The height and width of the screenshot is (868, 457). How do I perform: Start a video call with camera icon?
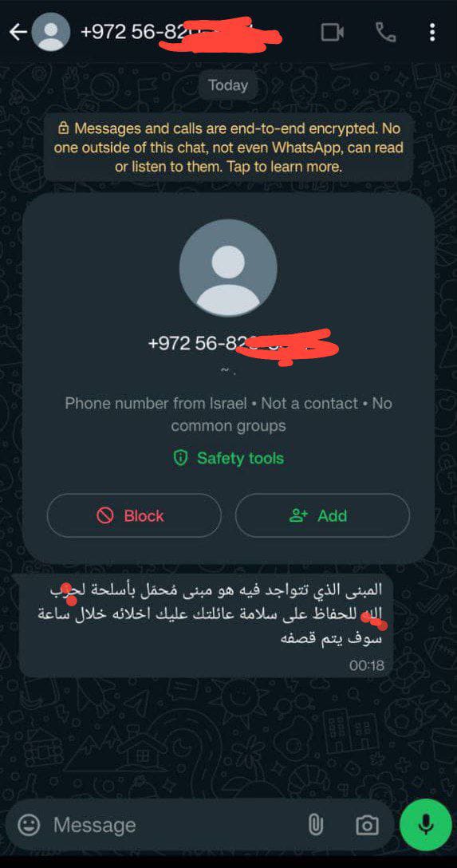(333, 32)
